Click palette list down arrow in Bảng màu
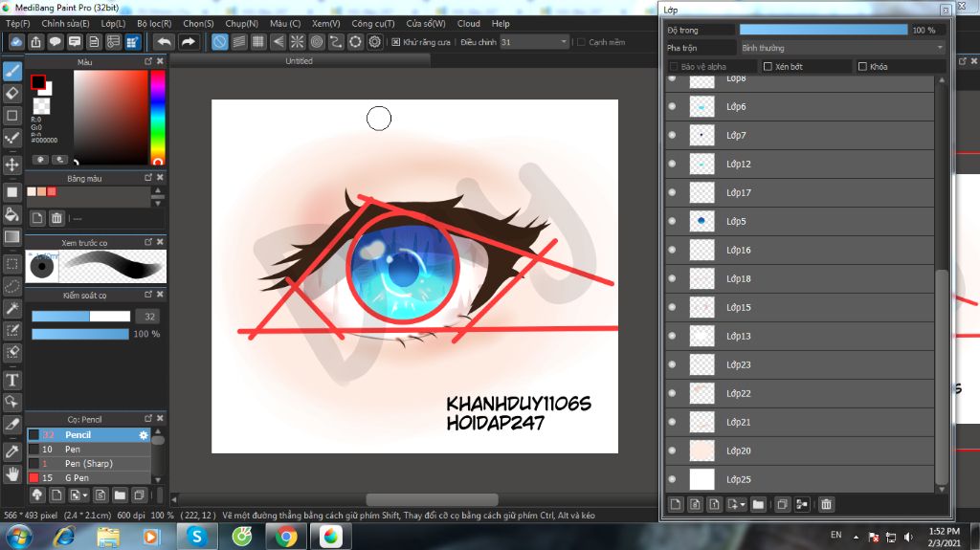Viewport: 980px width, 550px height. point(158,203)
